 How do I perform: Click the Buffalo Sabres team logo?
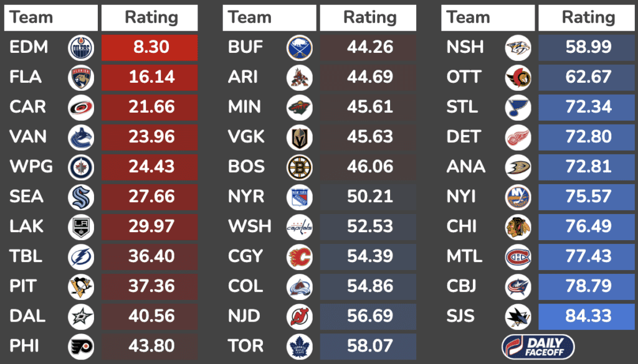click(x=300, y=48)
